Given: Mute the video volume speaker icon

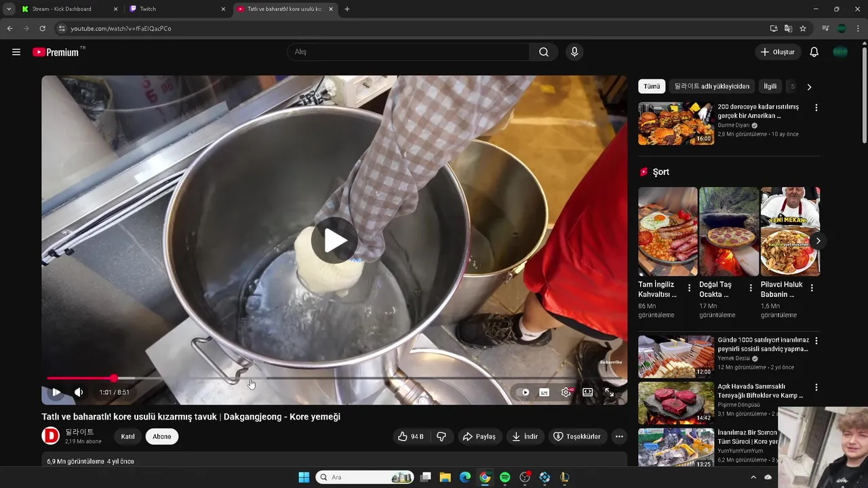Looking at the screenshot, I should click(79, 392).
